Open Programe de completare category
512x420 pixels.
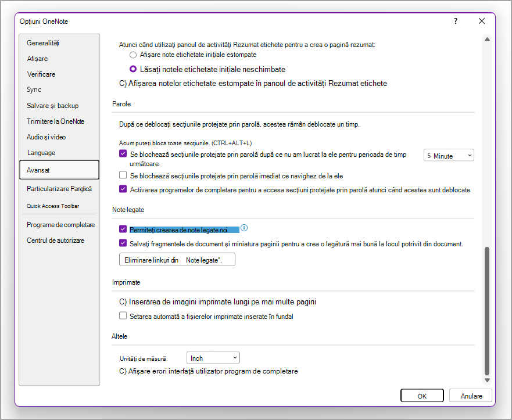(x=61, y=224)
